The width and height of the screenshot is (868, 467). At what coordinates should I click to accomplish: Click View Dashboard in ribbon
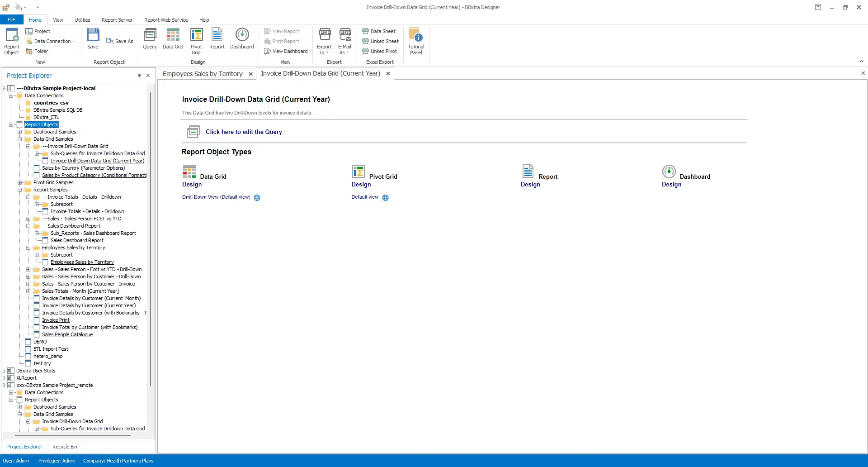[x=286, y=51]
